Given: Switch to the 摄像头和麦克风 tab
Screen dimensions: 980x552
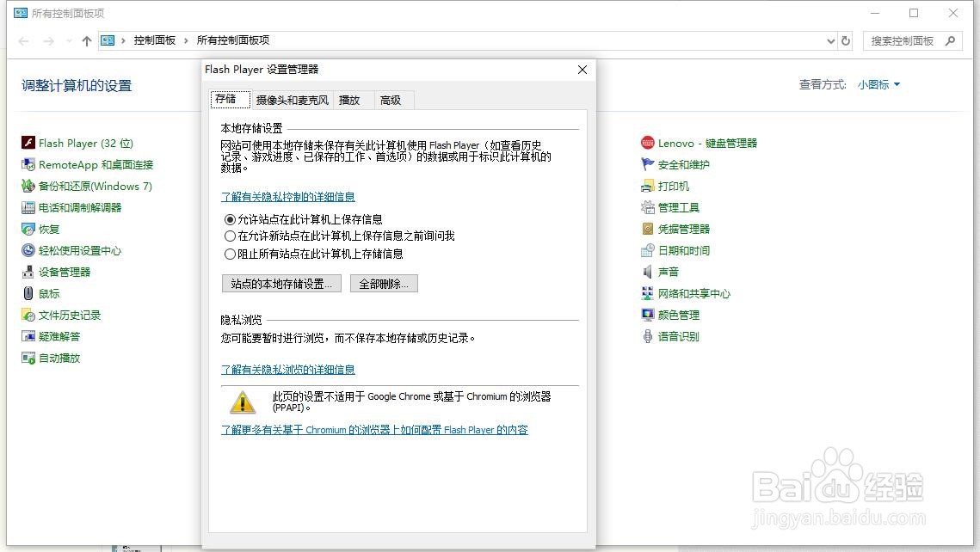Looking at the screenshot, I should [x=292, y=100].
